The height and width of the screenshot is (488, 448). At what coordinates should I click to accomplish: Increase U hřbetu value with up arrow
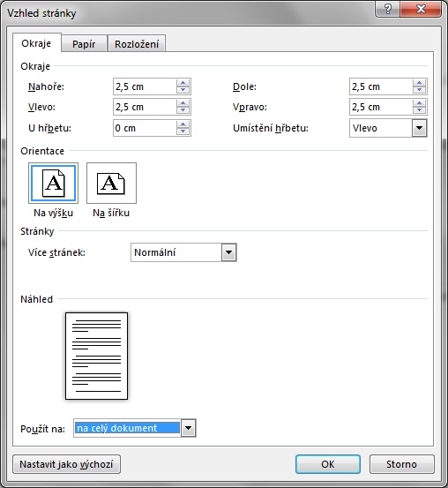click(x=183, y=124)
